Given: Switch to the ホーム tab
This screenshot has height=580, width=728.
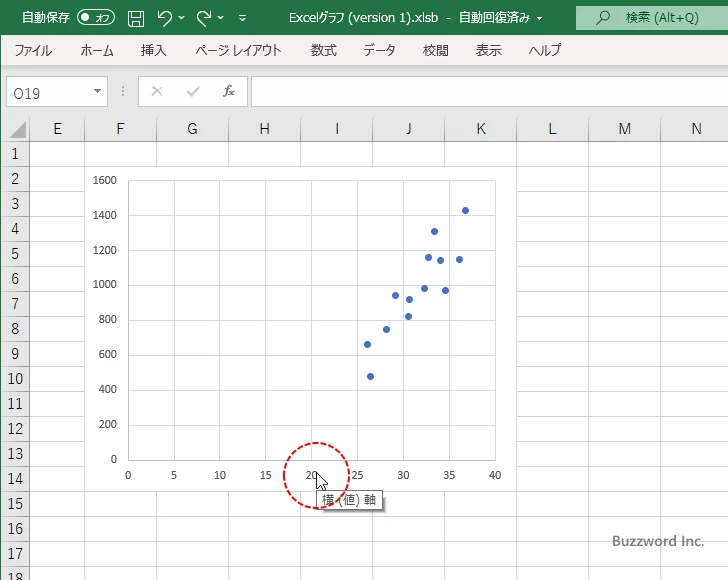Looking at the screenshot, I should tap(97, 50).
